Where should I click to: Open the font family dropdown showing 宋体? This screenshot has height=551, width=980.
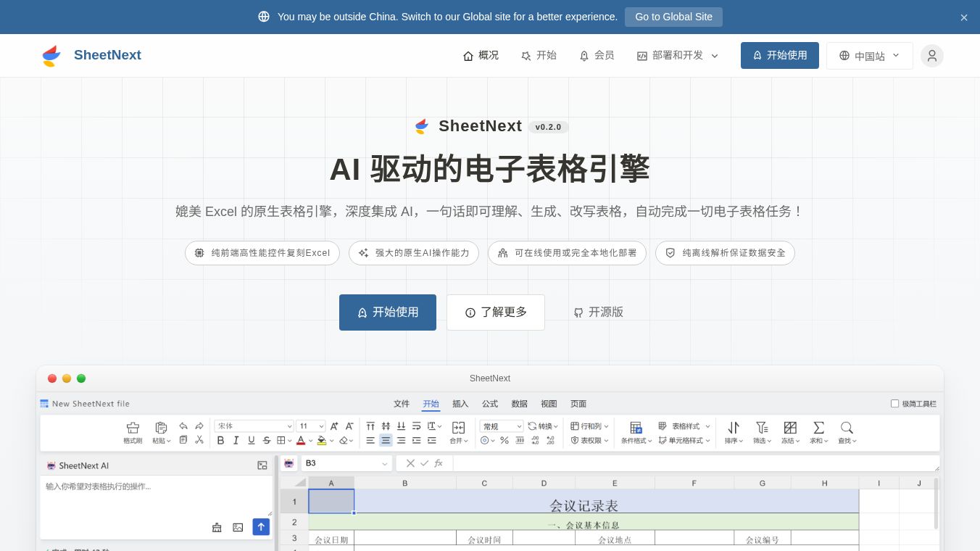pos(254,426)
